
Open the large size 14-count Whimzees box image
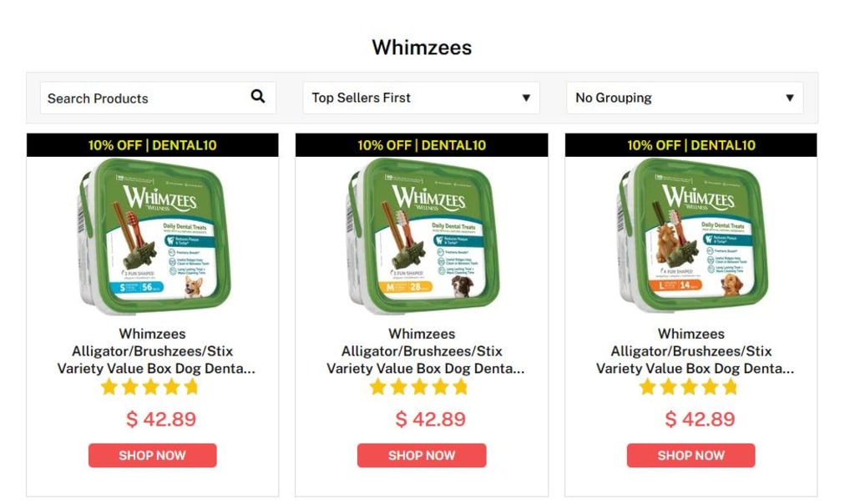pos(692,236)
